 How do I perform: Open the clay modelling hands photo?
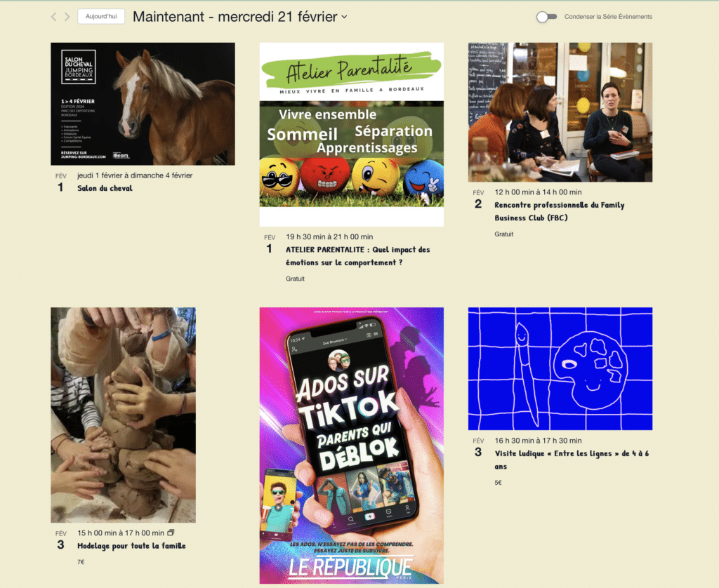[x=123, y=415]
